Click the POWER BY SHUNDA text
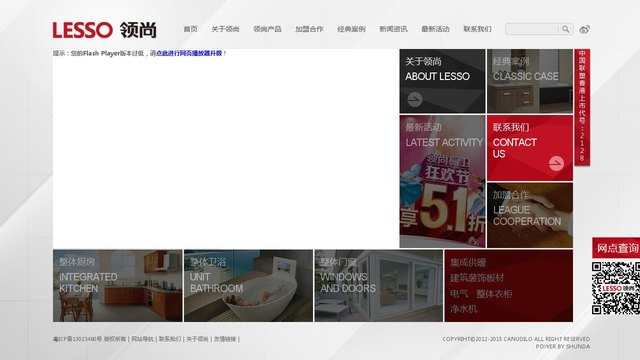This screenshot has width=640, height=360. pyautogui.click(x=563, y=347)
